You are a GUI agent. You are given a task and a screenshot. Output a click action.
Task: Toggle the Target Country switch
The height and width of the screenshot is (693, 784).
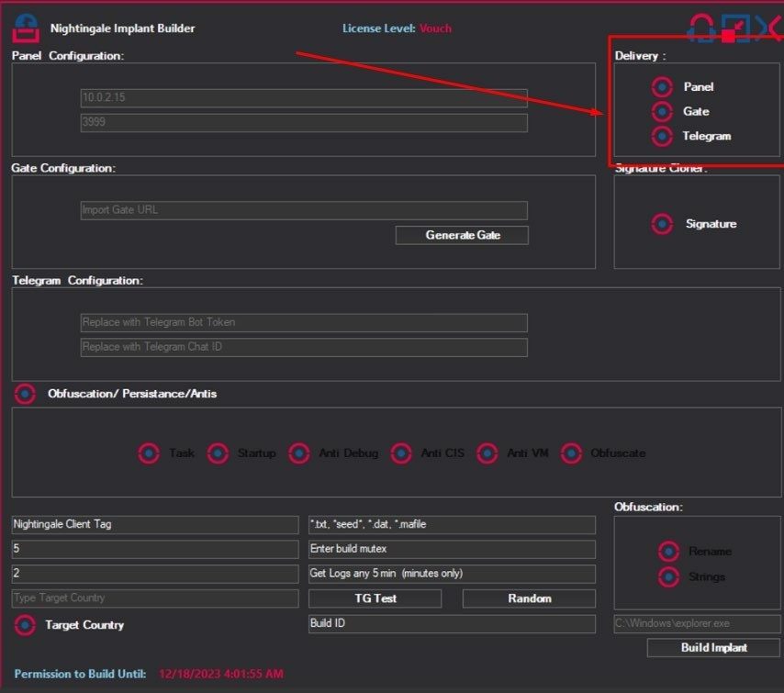click(x=25, y=625)
